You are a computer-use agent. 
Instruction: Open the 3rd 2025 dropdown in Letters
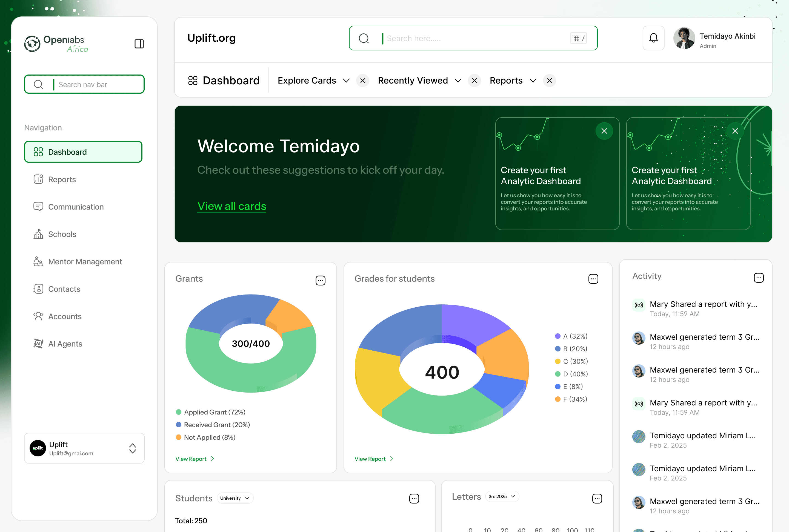(x=502, y=496)
